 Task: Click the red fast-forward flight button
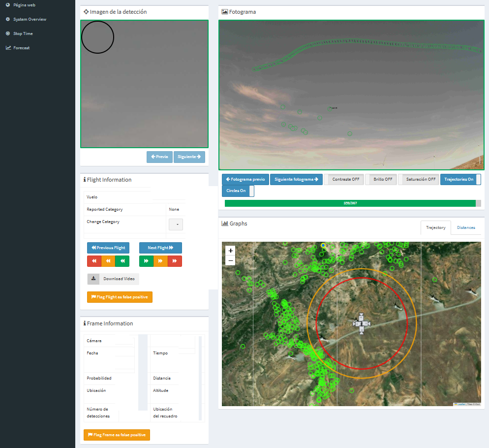(x=175, y=261)
